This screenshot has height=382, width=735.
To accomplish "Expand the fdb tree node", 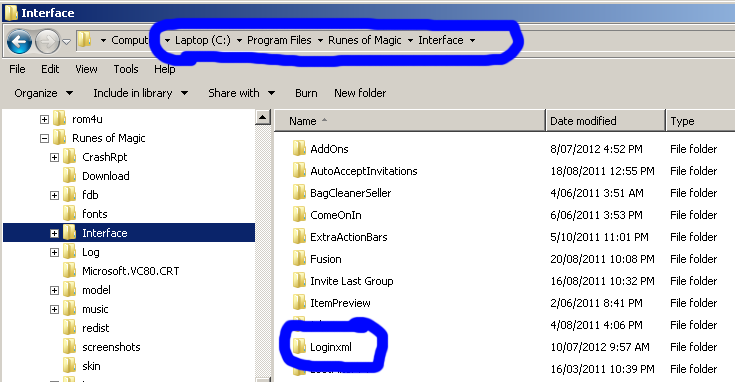I will click(x=54, y=195).
